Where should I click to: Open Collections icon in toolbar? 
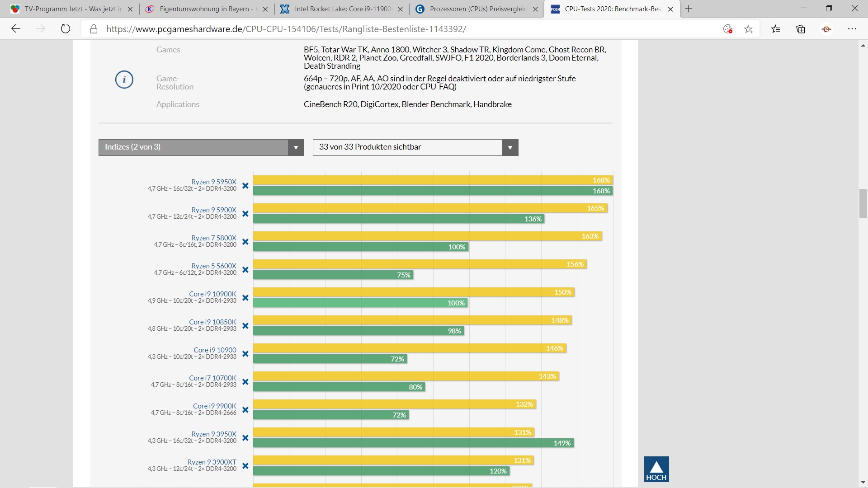click(x=801, y=29)
